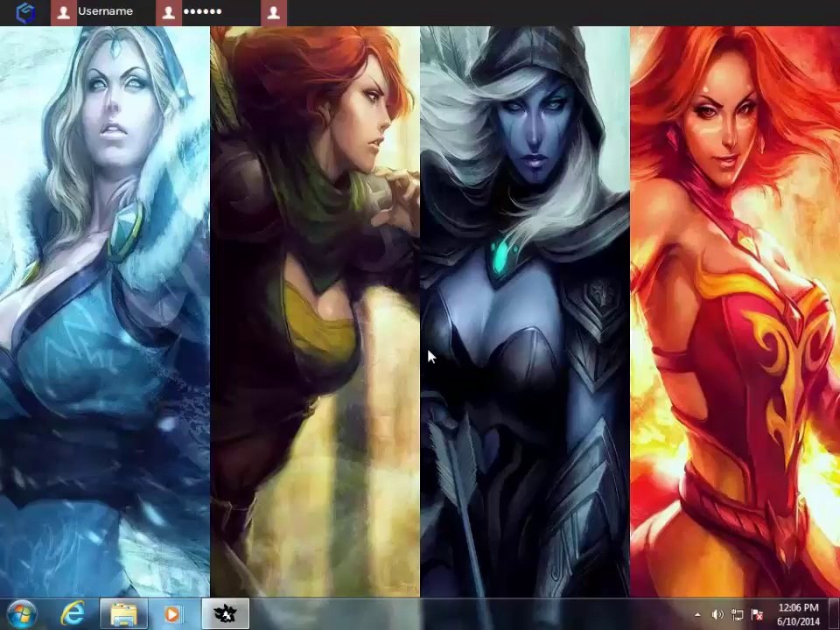The image size is (840, 630).
Task: Show hidden notification area icons
Action: pos(697,614)
